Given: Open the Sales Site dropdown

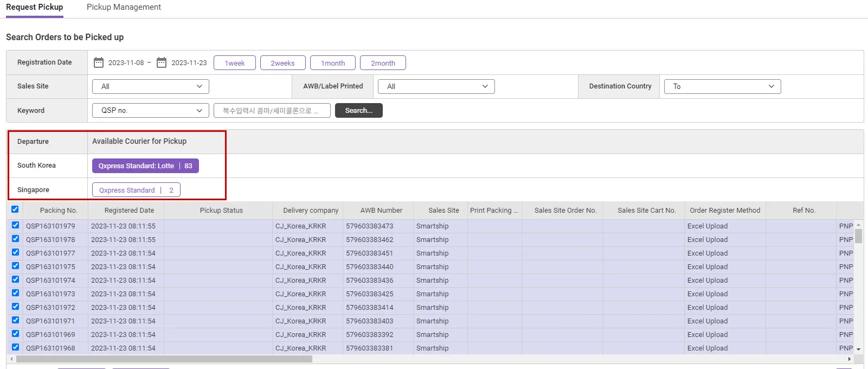Looking at the screenshot, I should [151, 86].
